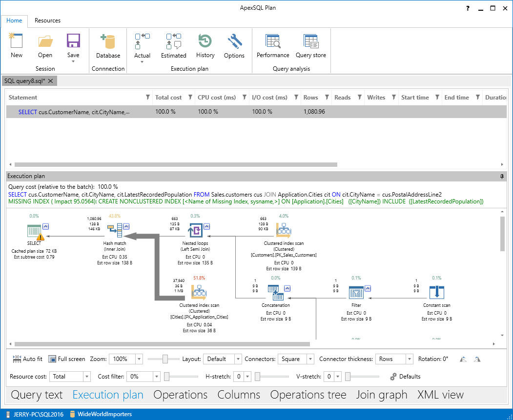Rotate plan counterclockwise icon

click(x=463, y=359)
